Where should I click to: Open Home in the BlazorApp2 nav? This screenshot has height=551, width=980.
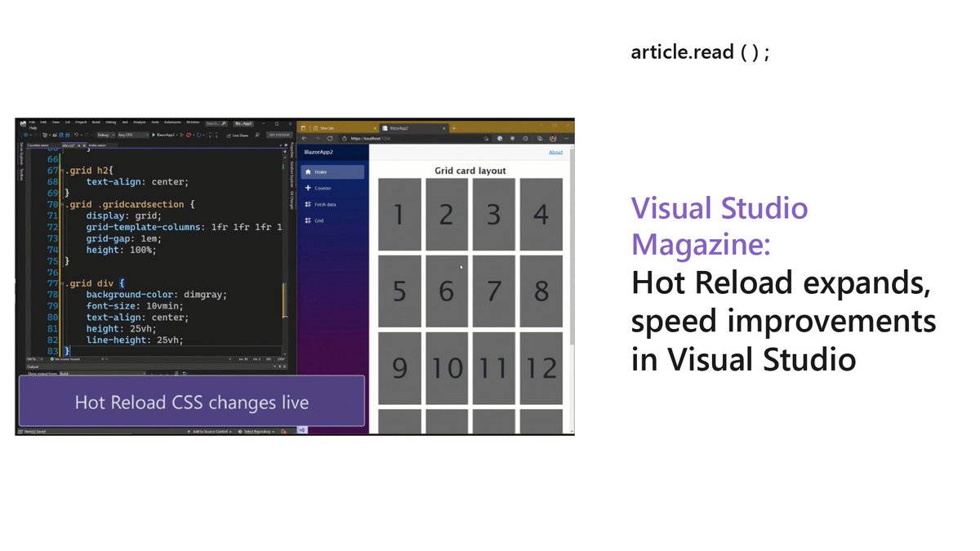[x=332, y=172]
